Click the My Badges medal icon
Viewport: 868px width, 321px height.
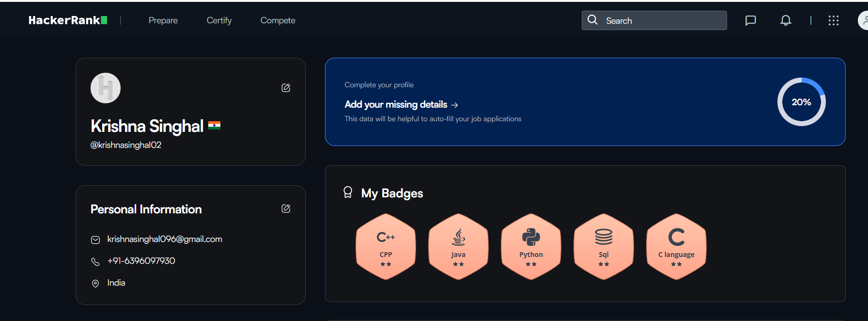pos(347,192)
